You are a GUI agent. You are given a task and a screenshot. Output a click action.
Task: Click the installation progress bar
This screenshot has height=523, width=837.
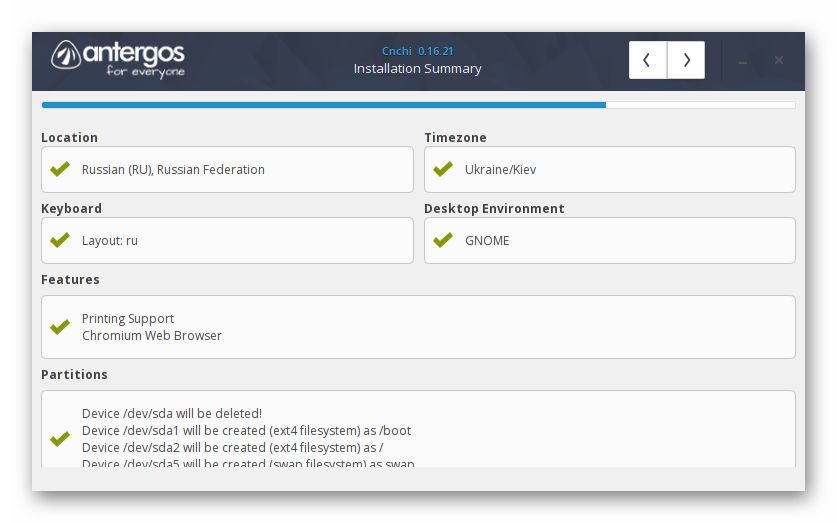click(x=418, y=105)
